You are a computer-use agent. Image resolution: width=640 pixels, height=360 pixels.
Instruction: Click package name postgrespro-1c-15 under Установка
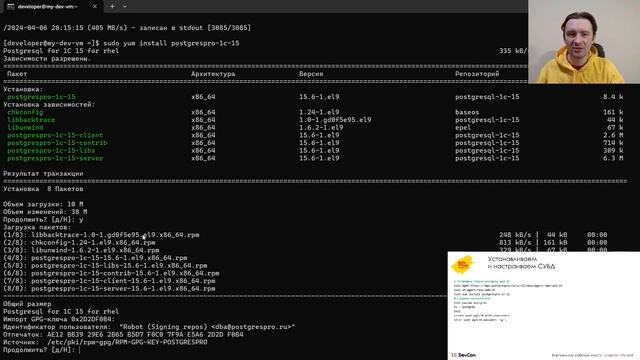pos(41,97)
